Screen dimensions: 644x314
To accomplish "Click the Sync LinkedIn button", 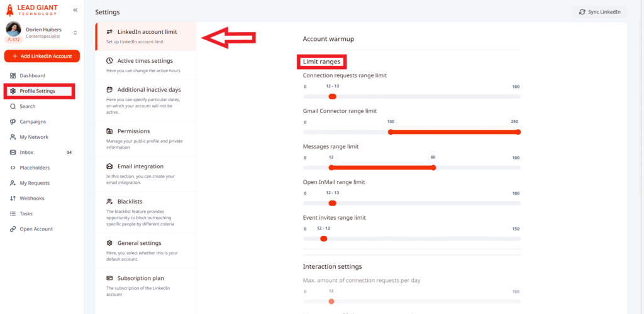I will coord(599,12).
